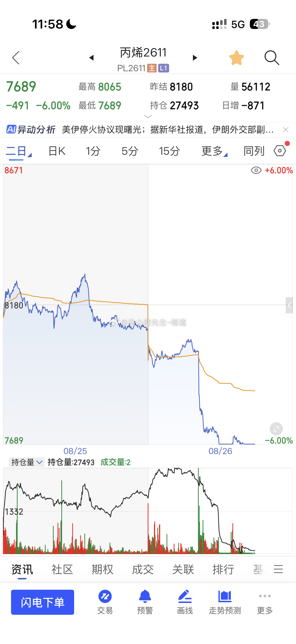Switch to the 日K chart tab
Image resolution: width=296 pixels, height=644 pixels.
point(57,151)
